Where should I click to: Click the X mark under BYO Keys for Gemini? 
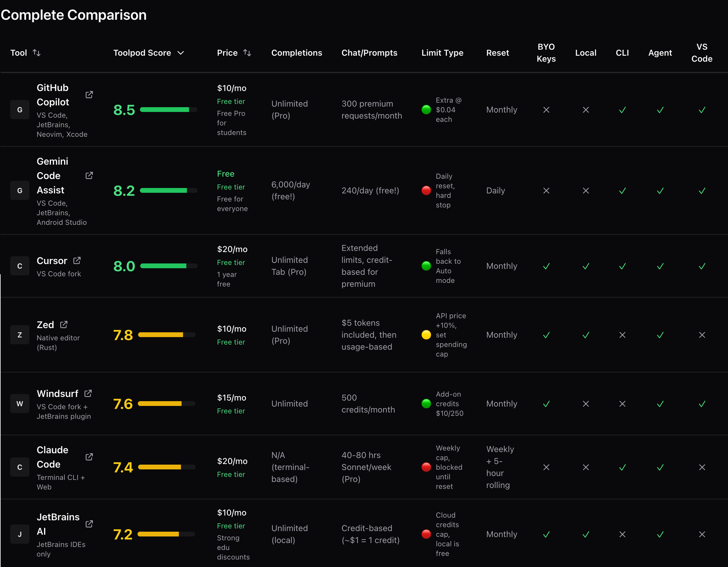coord(546,190)
